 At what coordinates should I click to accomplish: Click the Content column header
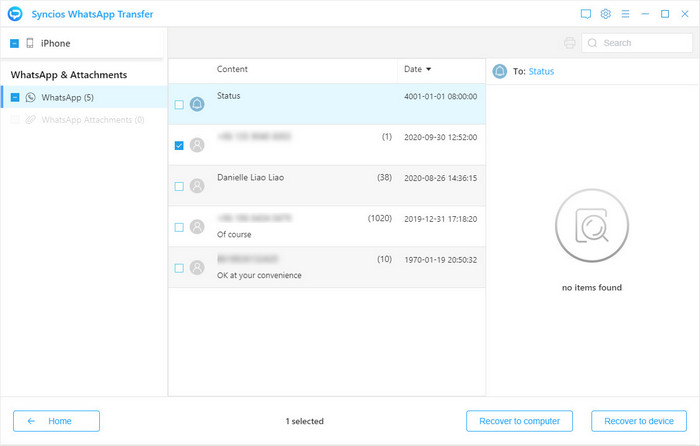[x=232, y=69]
